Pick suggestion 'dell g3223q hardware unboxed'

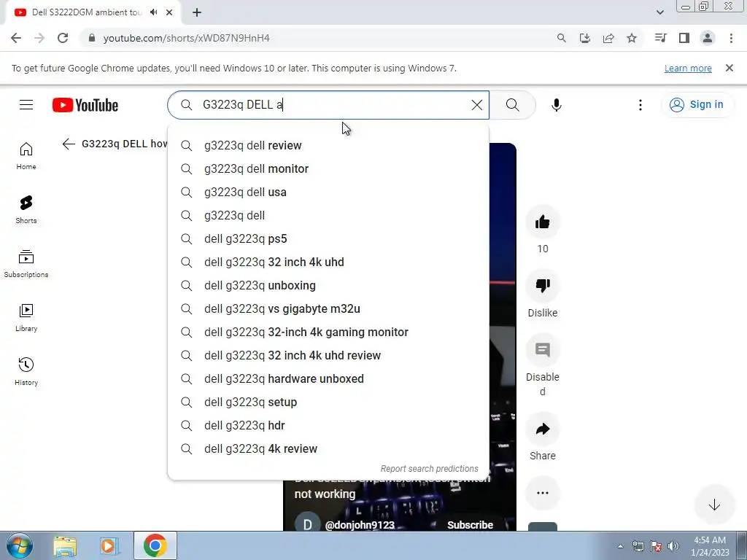[x=328, y=378]
